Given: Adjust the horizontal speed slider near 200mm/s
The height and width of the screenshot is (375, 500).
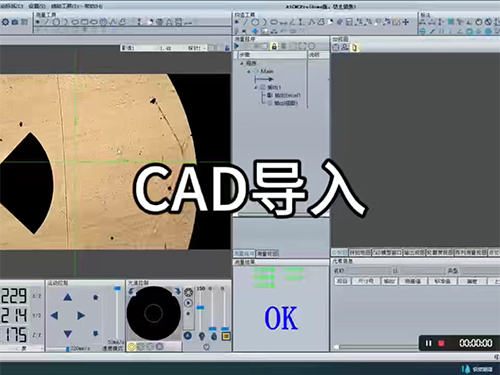Looking at the screenshot, I should (68, 349).
